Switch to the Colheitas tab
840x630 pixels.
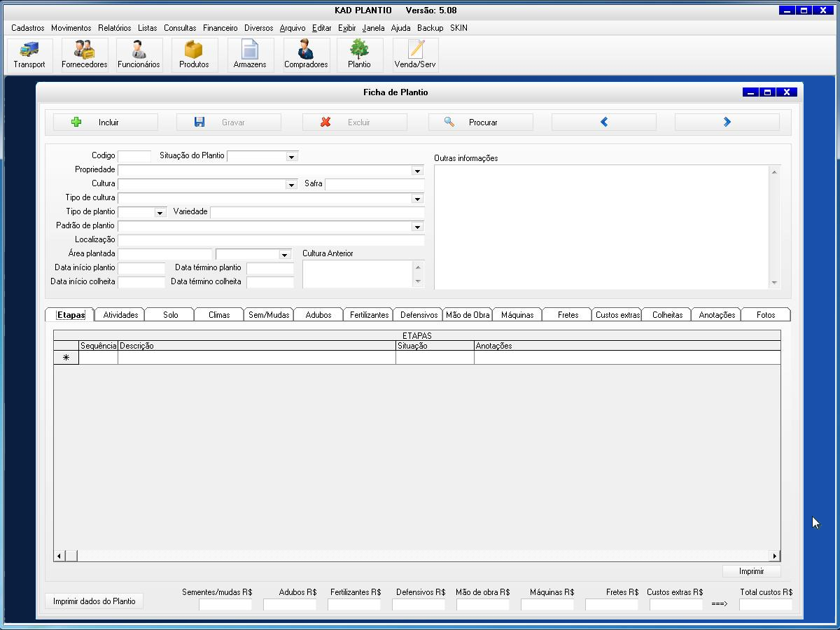[x=667, y=315]
